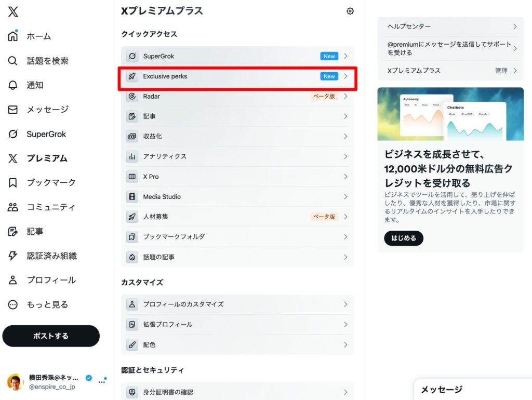Click the chevron on the Media Studio row
Viewport: 532px width, 400px height.
point(345,196)
